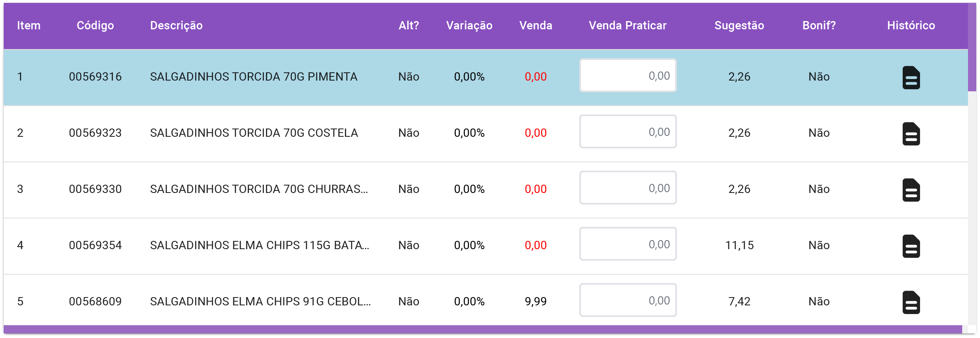The width and height of the screenshot is (980, 338).
Task: Click the Histórico column header
Action: point(911,26)
